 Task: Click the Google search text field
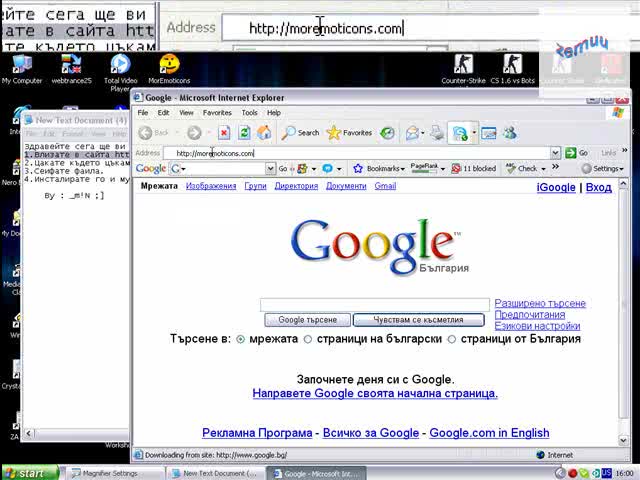tap(375, 304)
